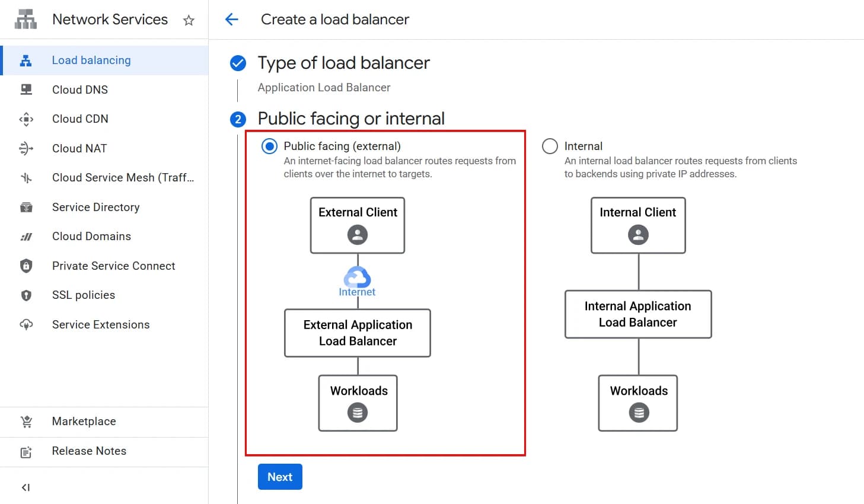Open Service Extensions in sidebar
The width and height of the screenshot is (864, 504).
(x=101, y=324)
